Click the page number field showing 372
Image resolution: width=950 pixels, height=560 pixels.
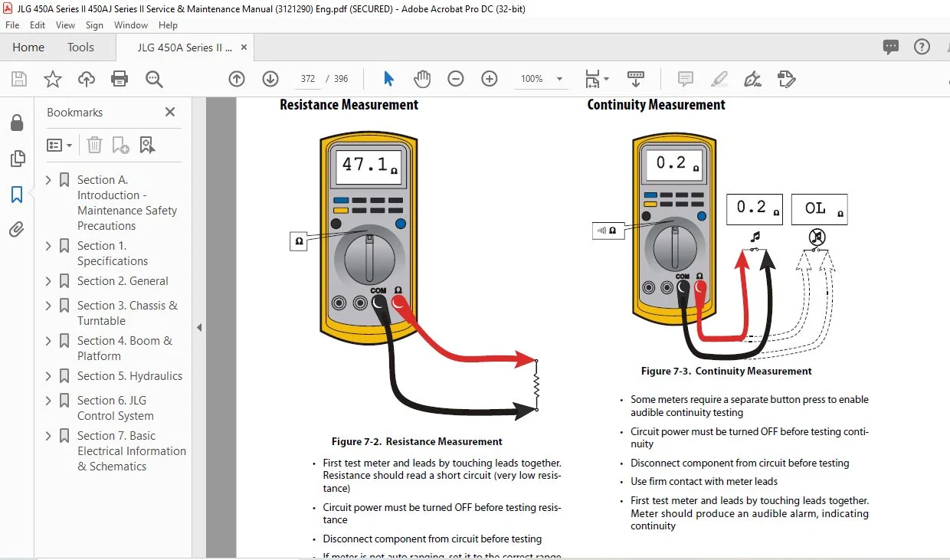tap(308, 79)
